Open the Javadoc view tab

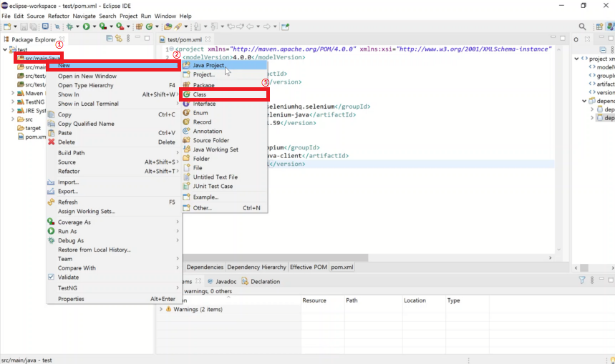[x=222, y=281]
